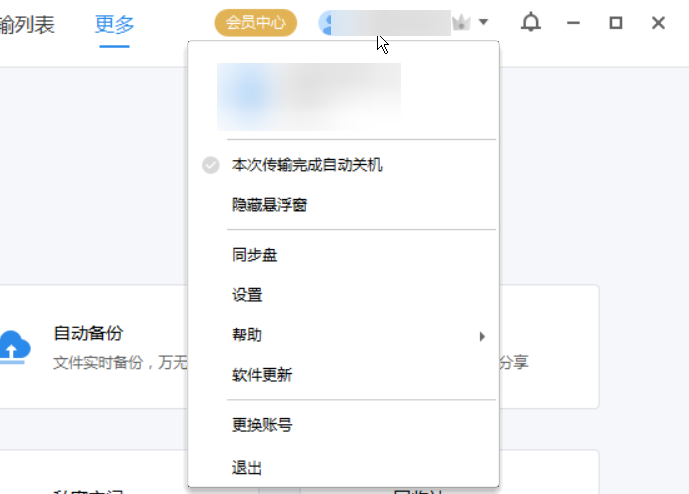
Task: Switch to the 更多 tab
Action: [x=114, y=24]
